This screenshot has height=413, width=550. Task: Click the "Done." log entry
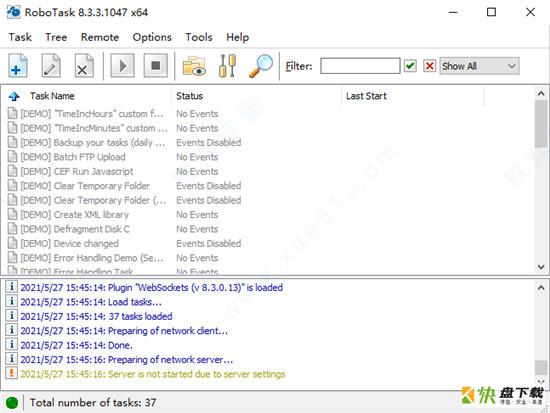pyautogui.click(x=76, y=345)
